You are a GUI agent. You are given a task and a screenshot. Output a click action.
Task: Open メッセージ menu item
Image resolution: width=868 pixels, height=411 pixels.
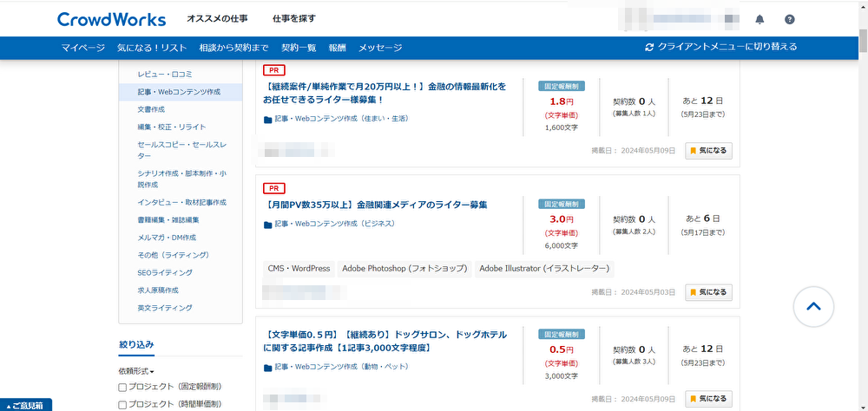click(380, 48)
